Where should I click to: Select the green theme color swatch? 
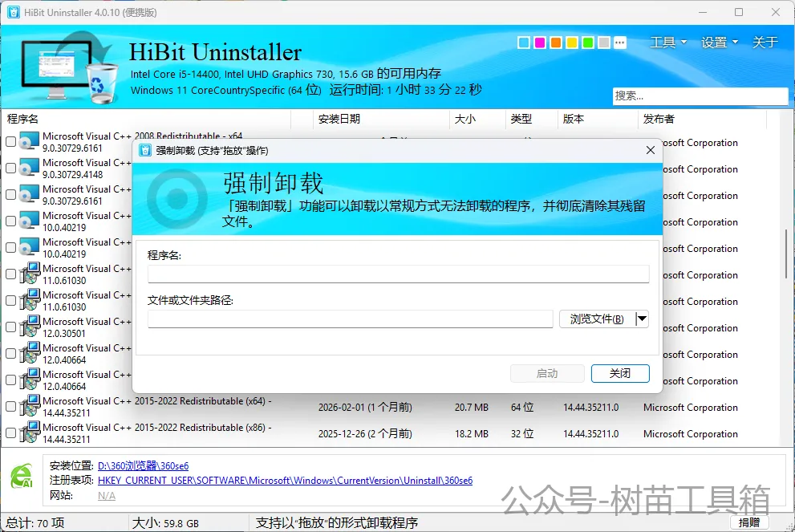(588, 43)
